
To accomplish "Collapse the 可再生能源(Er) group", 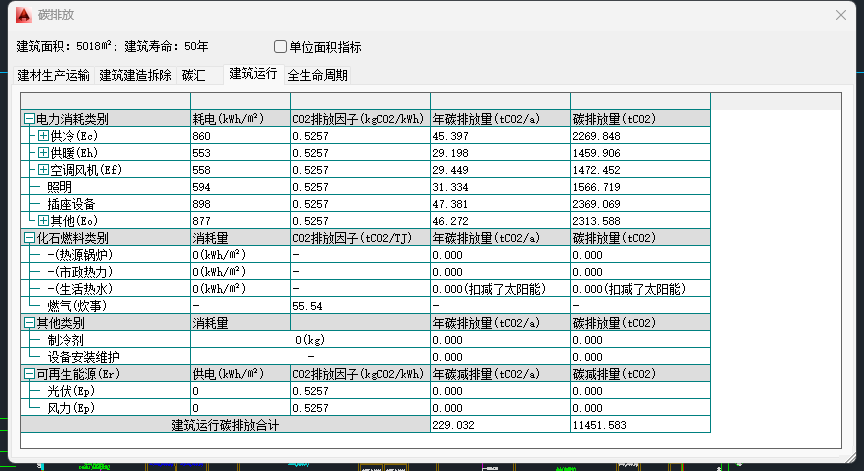I will pos(29,374).
